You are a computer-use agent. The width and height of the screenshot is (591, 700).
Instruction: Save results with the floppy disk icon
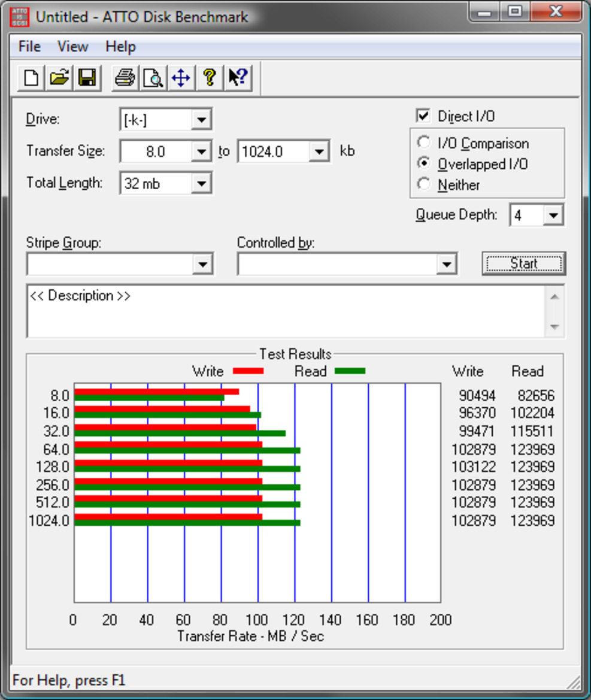(87, 78)
